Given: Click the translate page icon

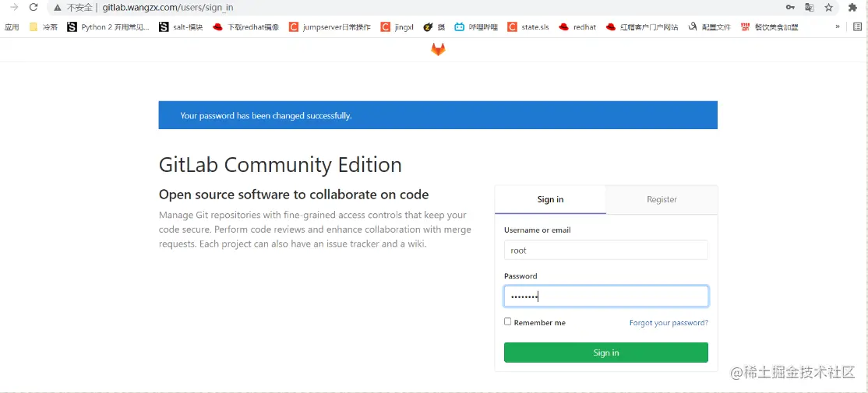Looking at the screenshot, I should (x=810, y=7).
